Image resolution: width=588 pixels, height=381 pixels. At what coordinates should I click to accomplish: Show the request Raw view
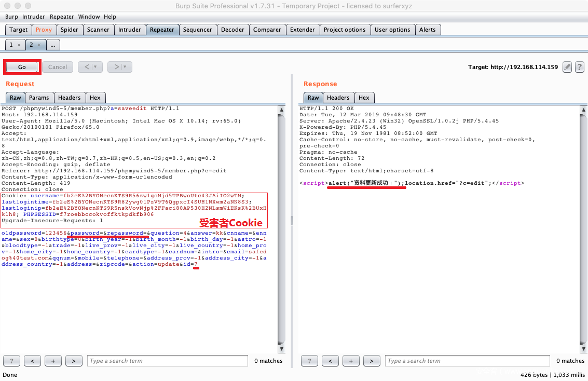(x=16, y=98)
